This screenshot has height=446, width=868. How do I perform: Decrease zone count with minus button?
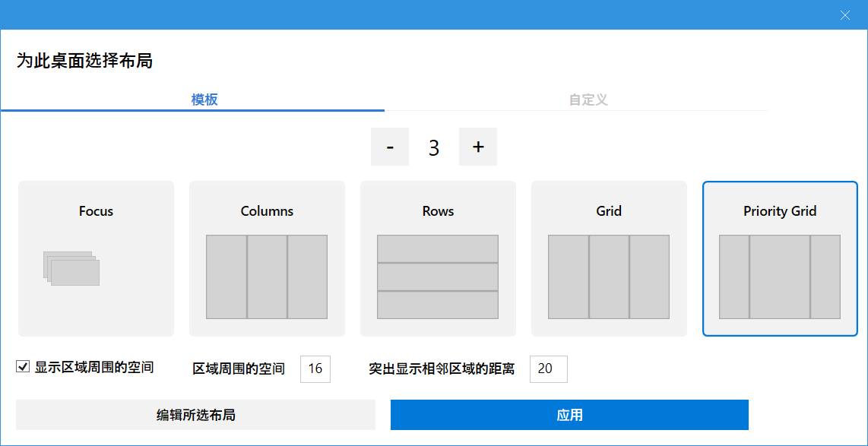pyautogui.click(x=390, y=147)
